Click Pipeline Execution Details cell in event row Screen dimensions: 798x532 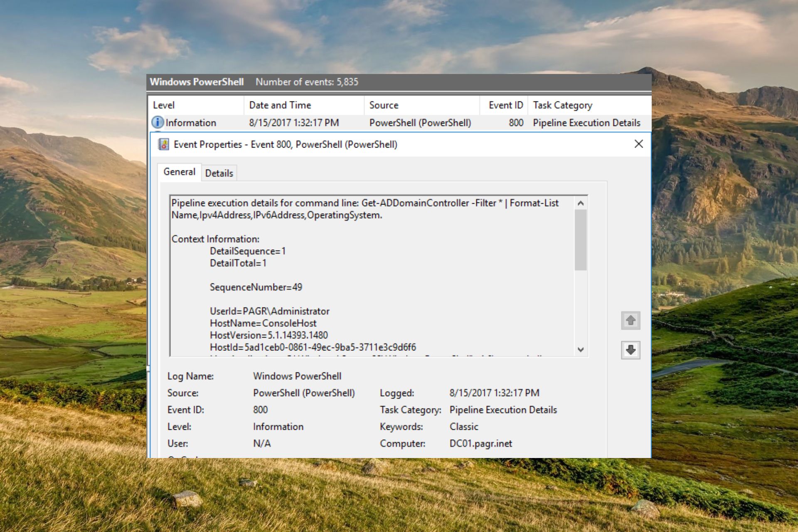586,123
